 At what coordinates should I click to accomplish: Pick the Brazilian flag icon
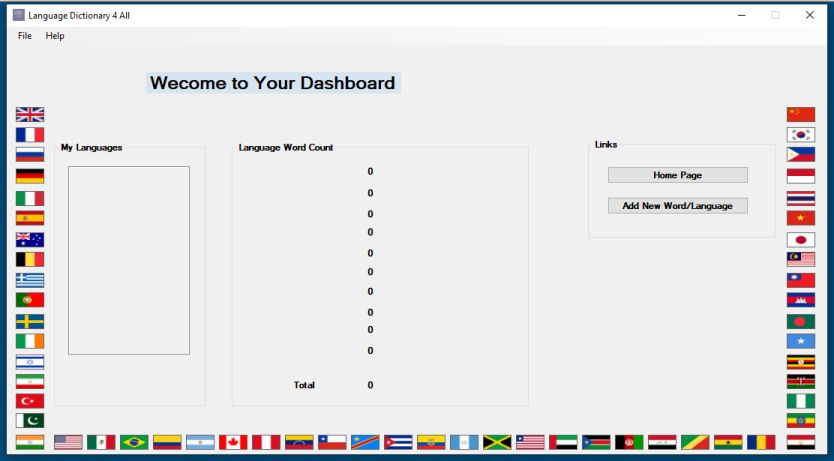[134, 442]
